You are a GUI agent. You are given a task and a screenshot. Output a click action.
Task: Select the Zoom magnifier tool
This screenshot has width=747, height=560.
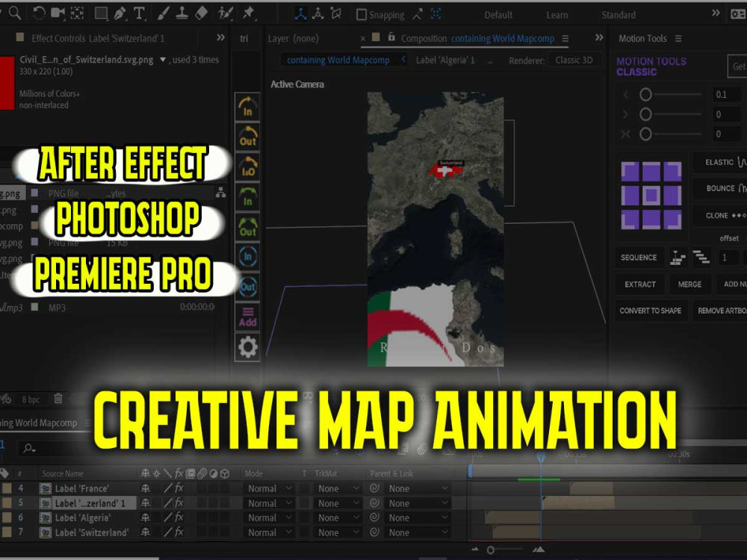pos(15,13)
